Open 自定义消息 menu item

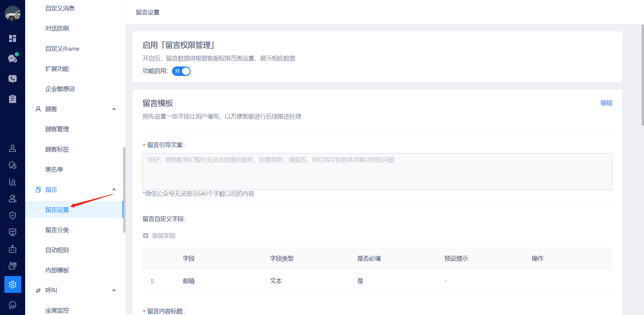coord(60,8)
